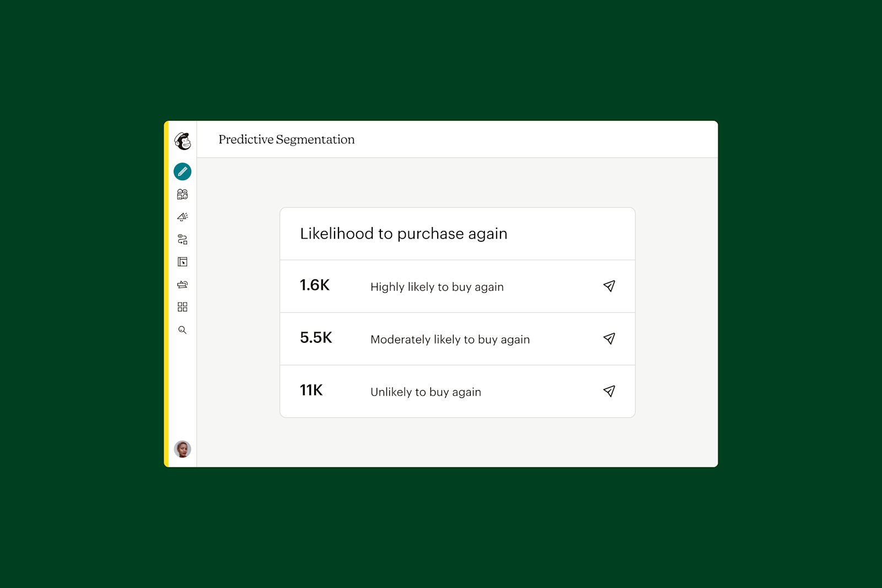Viewport: 882px width, 588px height.
Task: Select the 'Highly likely to buy again' label
Action: pos(437,287)
